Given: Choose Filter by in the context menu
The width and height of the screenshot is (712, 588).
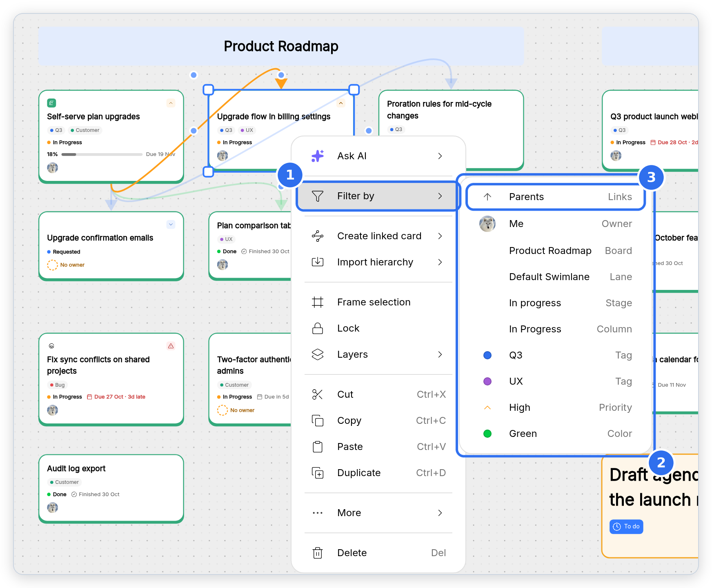Looking at the screenshot, I should (378, 196).
